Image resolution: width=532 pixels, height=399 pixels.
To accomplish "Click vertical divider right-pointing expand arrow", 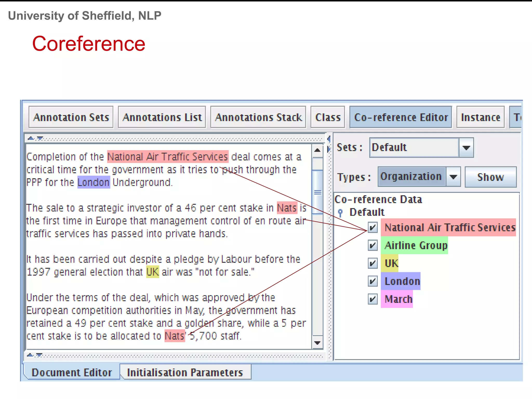I will pyautogui.click(x=329, y=149).
